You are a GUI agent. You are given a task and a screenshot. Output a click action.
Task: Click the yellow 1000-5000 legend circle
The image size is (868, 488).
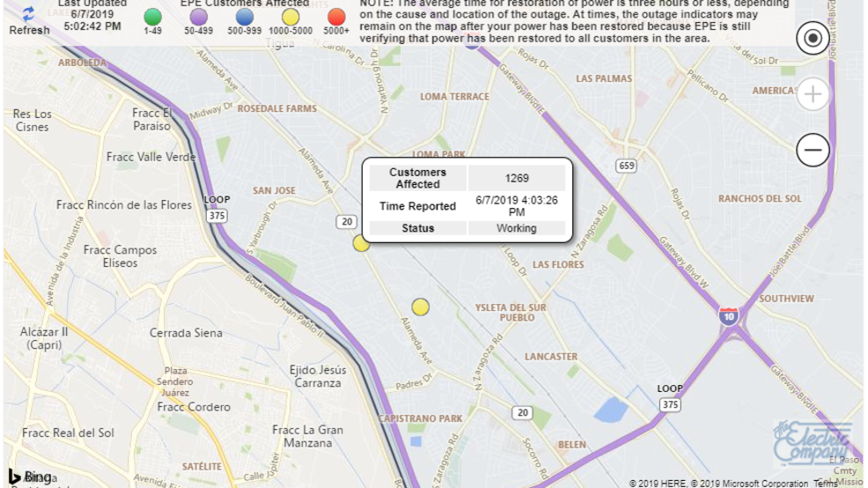point(291,17)
